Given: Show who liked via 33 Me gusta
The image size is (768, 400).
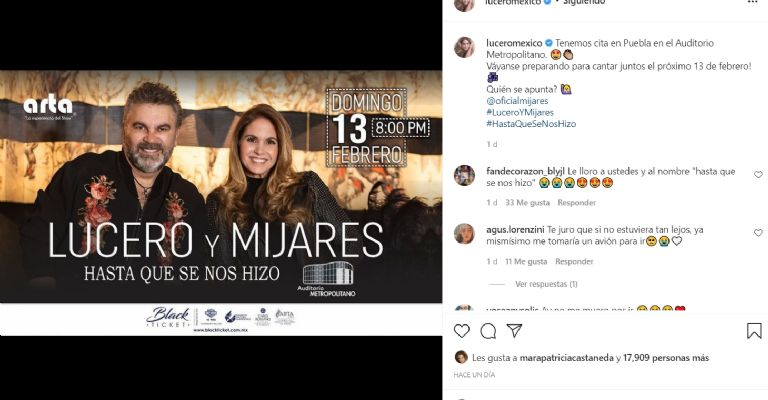Looking at the screenshot, I should tap(528, 203).
